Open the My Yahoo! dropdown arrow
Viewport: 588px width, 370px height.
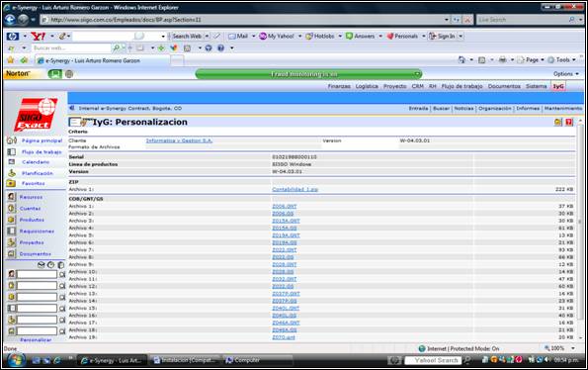(300, 37)
